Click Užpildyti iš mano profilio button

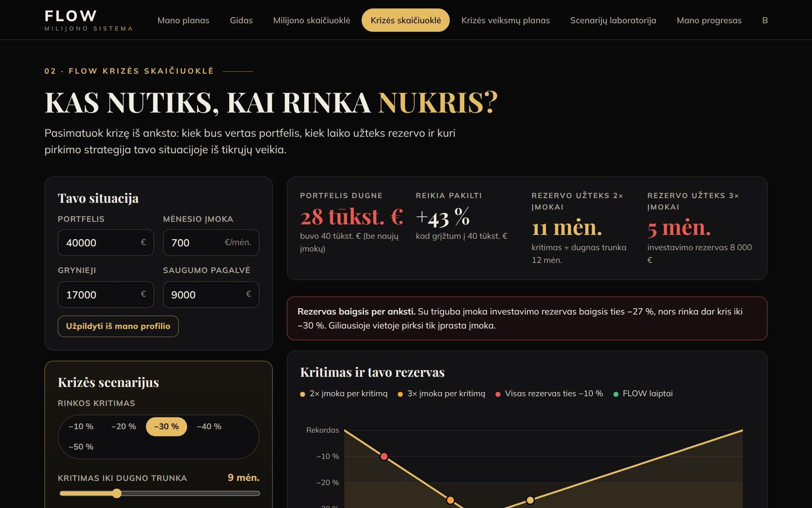pos(118,326)
